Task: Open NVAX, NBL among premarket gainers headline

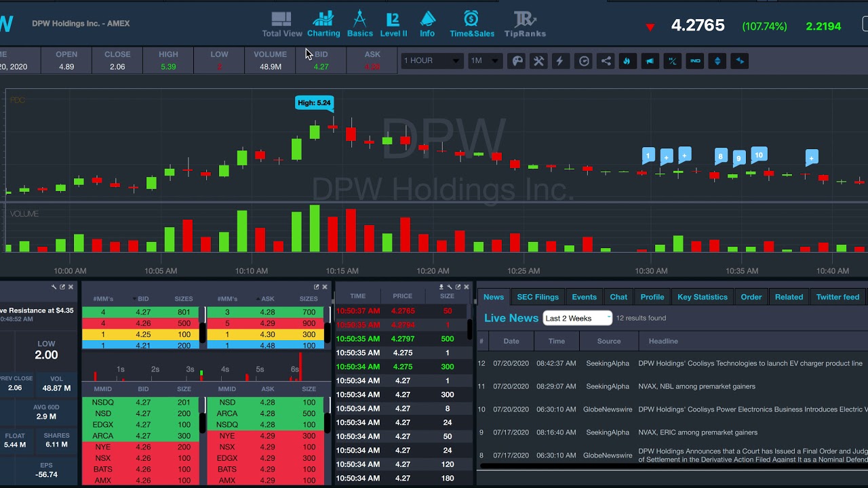Action: coord(696,386)
